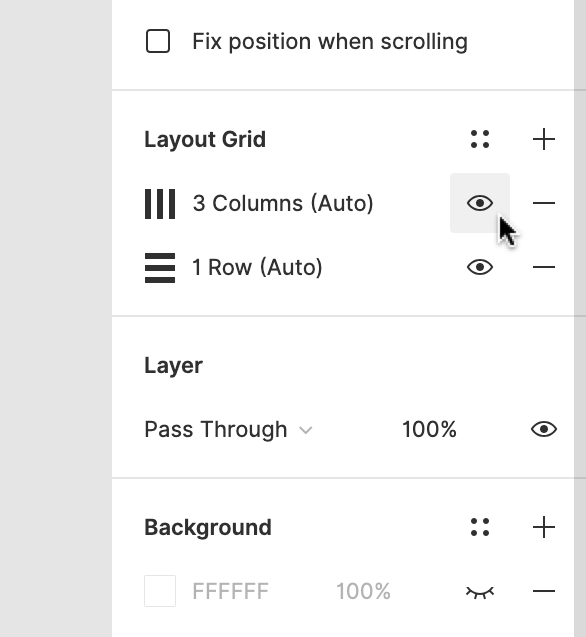Remove the 3 Columns (Auto) grid
Viewport: 586px width, 637px height.
[x=544, y=203]
